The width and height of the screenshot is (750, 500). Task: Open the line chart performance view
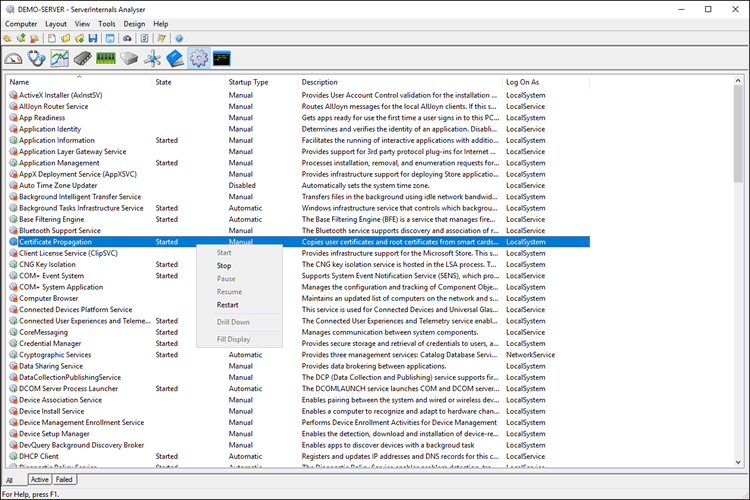click(60, 58)
